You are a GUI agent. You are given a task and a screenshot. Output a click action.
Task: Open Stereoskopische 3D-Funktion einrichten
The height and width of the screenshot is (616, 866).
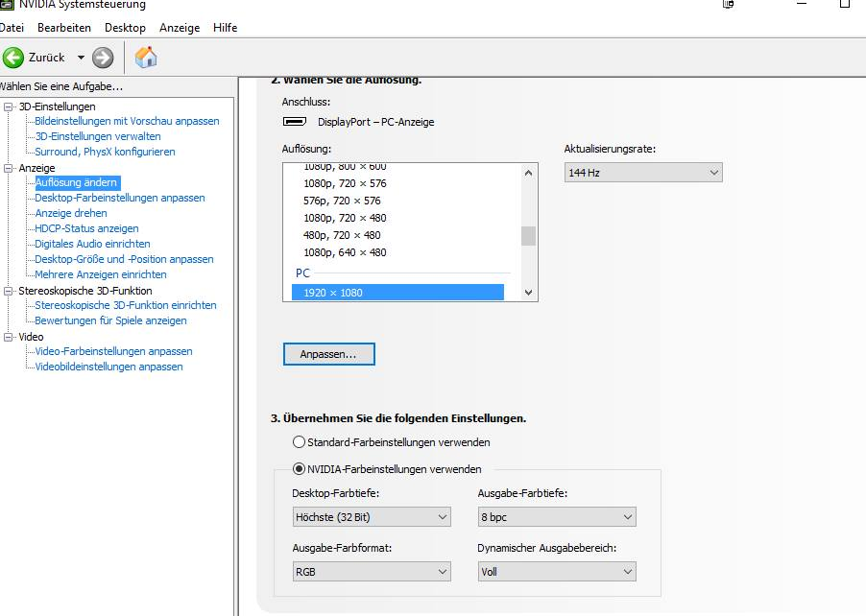tap(126, 305)
